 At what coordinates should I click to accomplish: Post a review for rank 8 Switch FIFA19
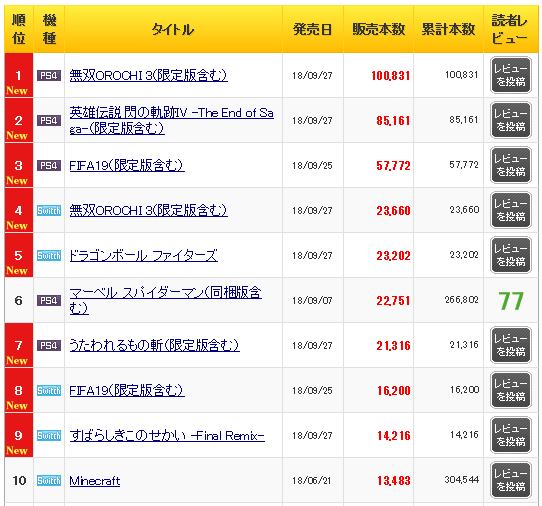(511, 390)
